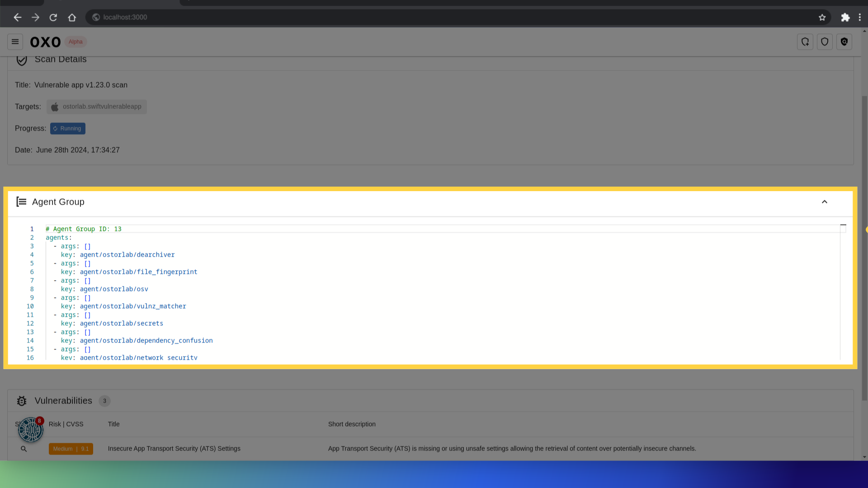
Task: Click the scan title 'Vulnerable app v1.23.0 scan'
Action: point(81,85)
